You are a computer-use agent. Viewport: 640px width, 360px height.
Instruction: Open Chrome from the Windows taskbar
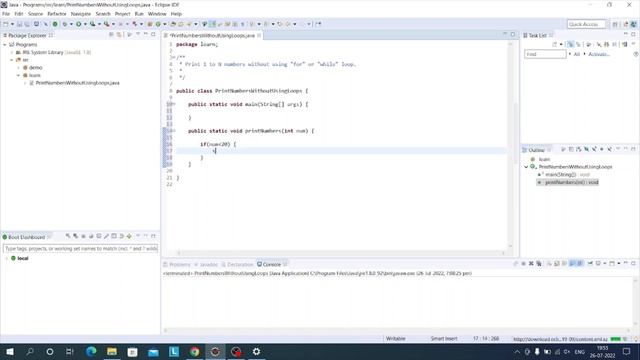pos(195,351)
